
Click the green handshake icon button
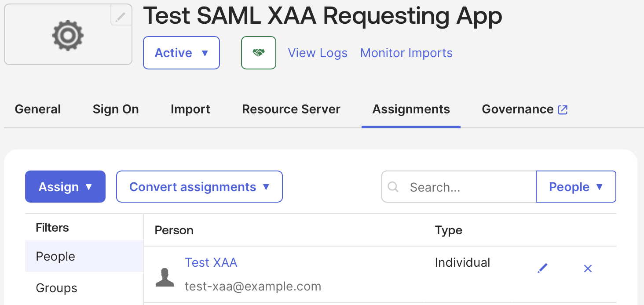coord(259,53)
